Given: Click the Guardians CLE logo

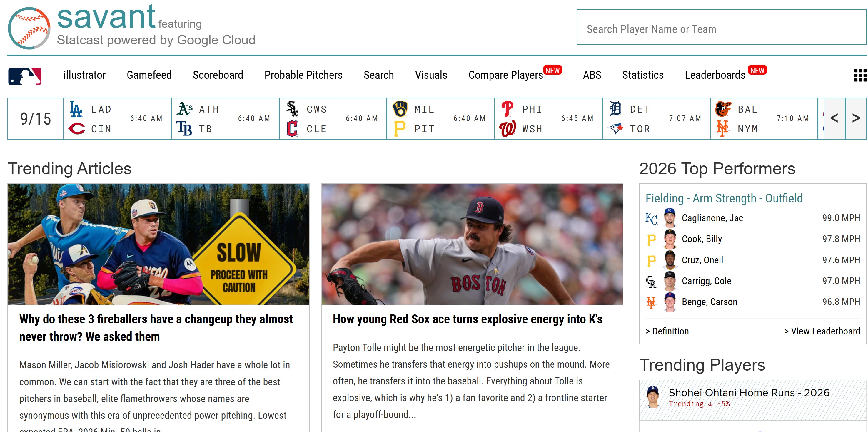Looking at the screenshot, I should (x=292, y=129).
